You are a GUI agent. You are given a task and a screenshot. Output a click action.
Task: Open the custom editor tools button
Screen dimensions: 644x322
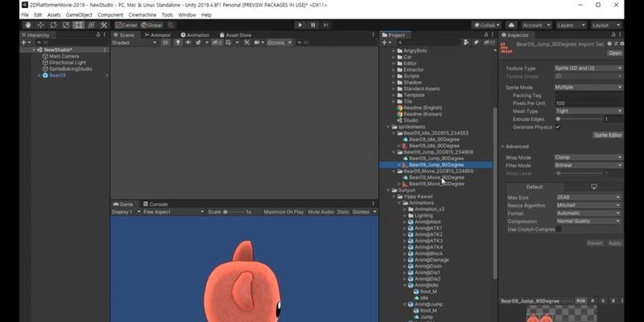104,25
